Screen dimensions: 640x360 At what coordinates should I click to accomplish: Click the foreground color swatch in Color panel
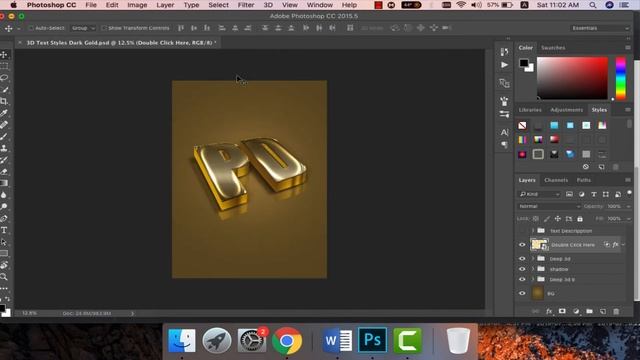(x=524, y=63)
